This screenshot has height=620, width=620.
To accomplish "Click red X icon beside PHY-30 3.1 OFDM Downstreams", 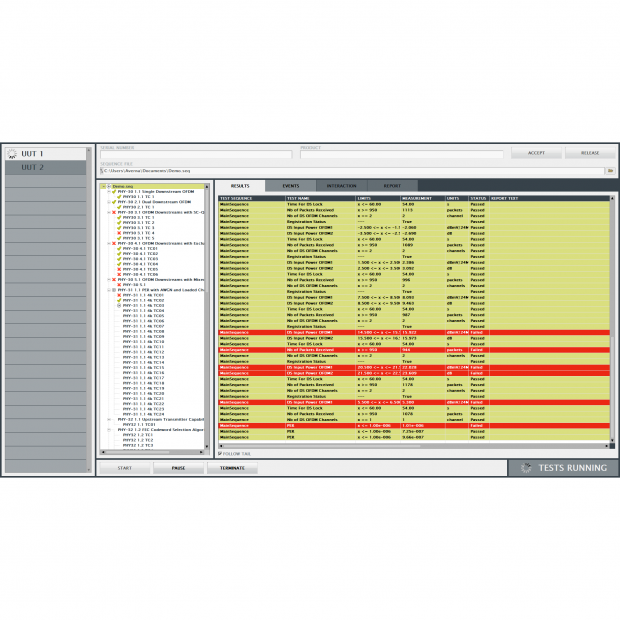I will (113, 212).
